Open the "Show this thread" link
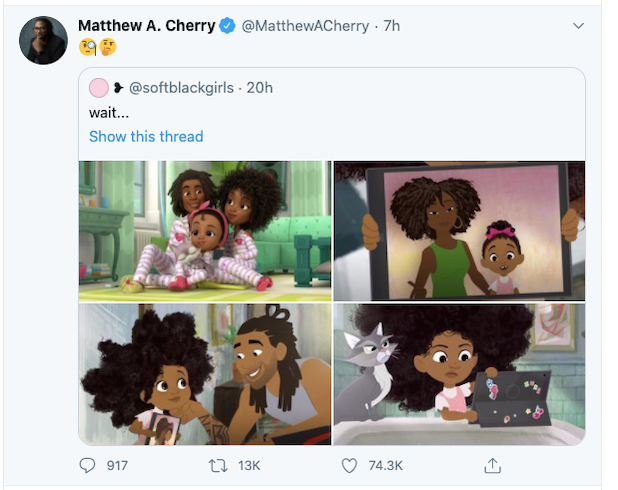This screenshot has height=490, width=618. pyautogui.click(x=146, y=136)
